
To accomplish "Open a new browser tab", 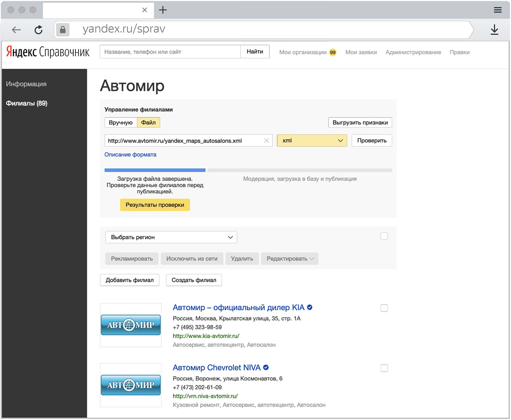I will tap(163, 10).
